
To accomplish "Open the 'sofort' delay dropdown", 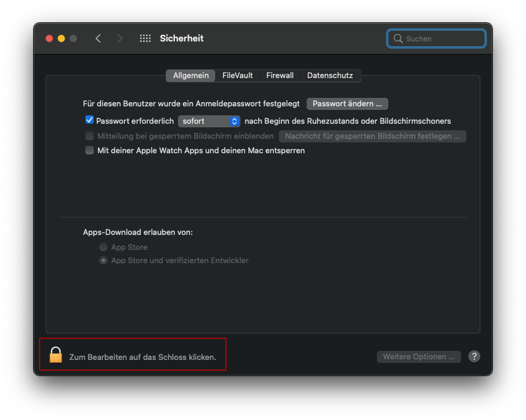I will coord(209,121).
